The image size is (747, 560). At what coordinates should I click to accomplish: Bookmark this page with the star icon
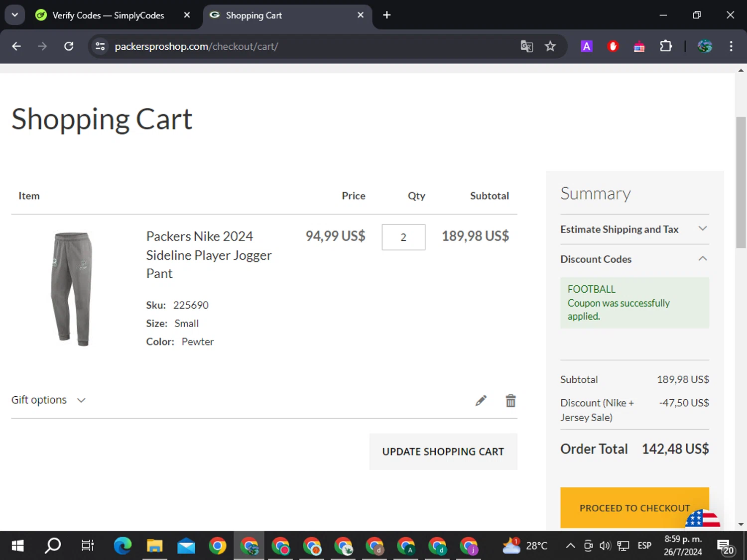coord(550,46)
